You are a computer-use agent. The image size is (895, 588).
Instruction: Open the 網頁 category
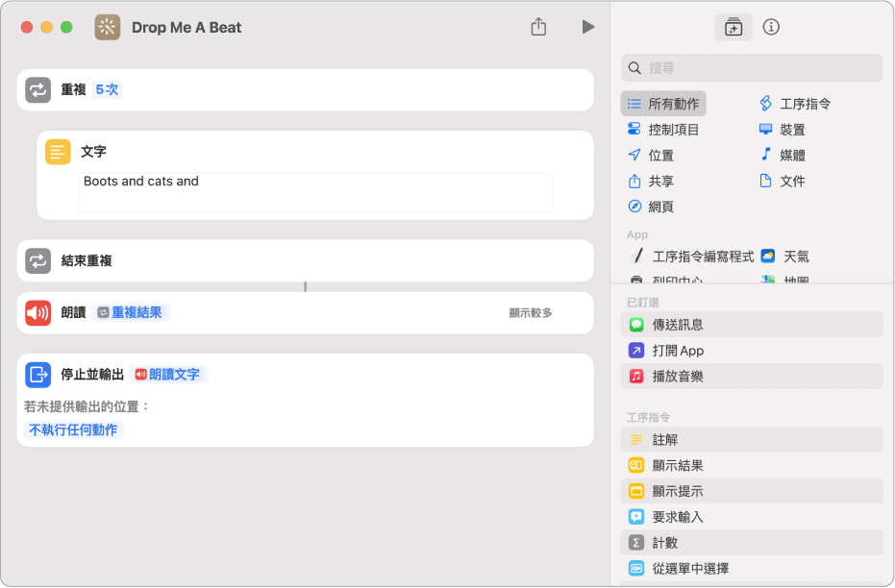(x=651, y=207)
